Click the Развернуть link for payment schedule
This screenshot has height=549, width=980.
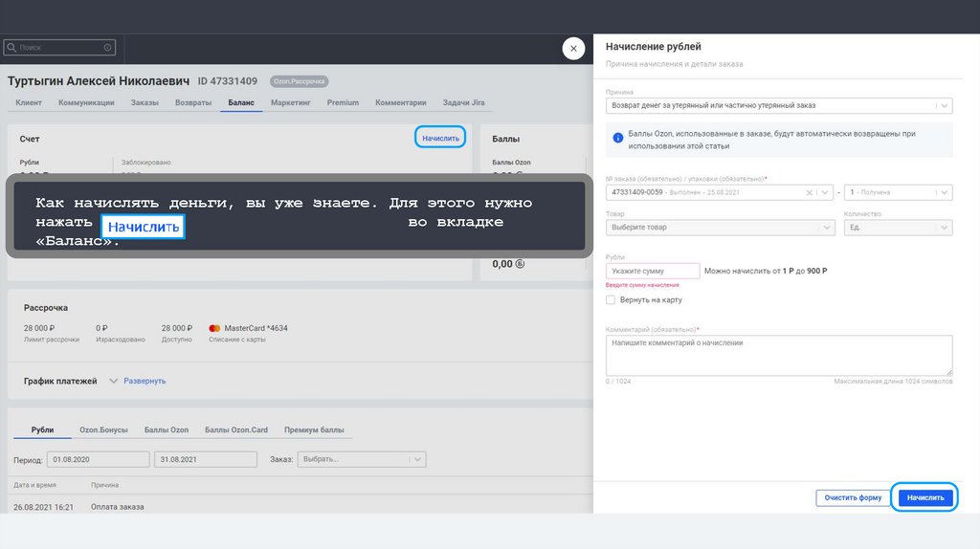145,381
